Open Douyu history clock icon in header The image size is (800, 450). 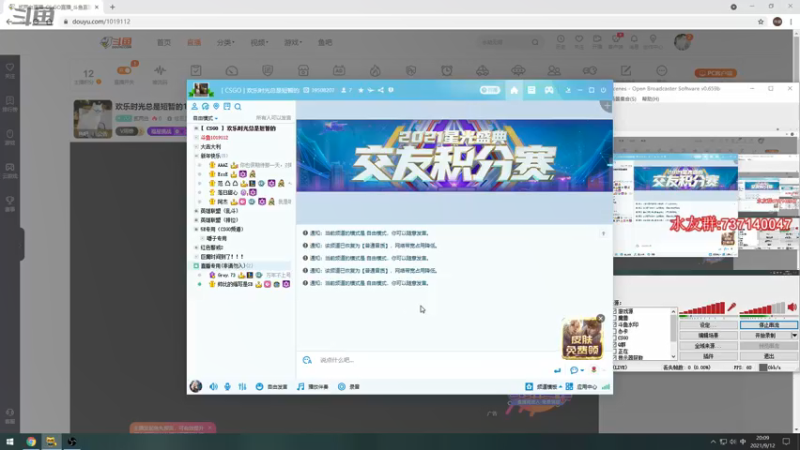click(x=560, y=41)
